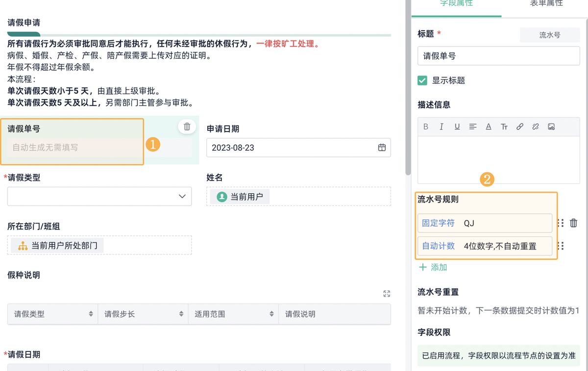Click the 固定字符 QJ rule entry
The height and width of the screenshot is (371, 588).
(485, 223)
